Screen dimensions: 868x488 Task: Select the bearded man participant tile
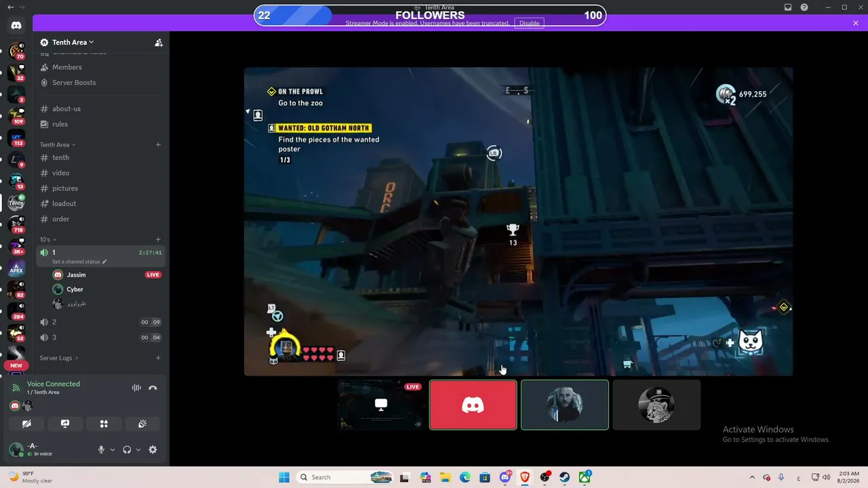click(565, 405)
